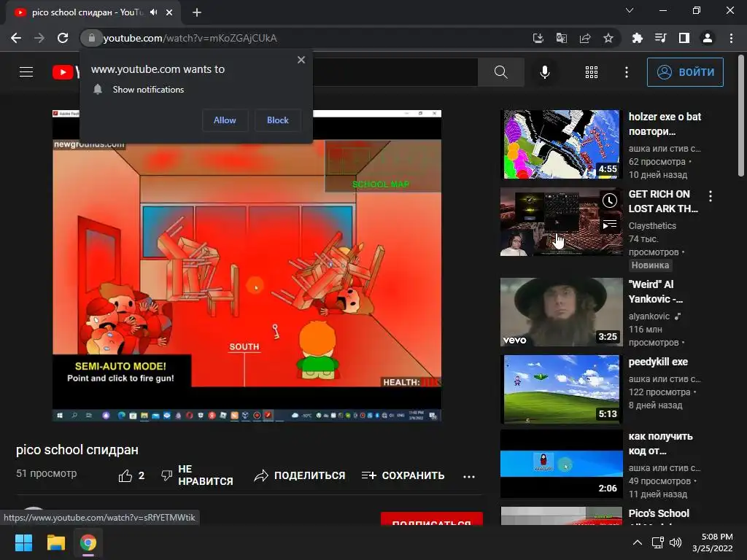Mute the tab via speaker icon

coord(153,12)
